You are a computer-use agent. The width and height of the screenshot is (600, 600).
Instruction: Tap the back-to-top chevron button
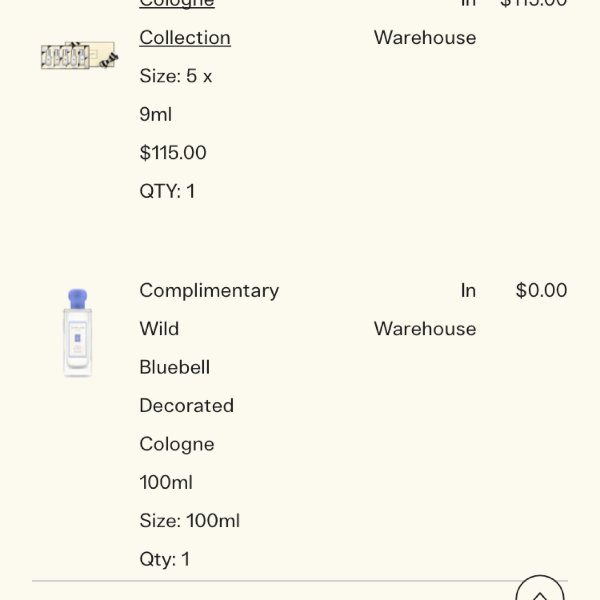click(540, 589)
